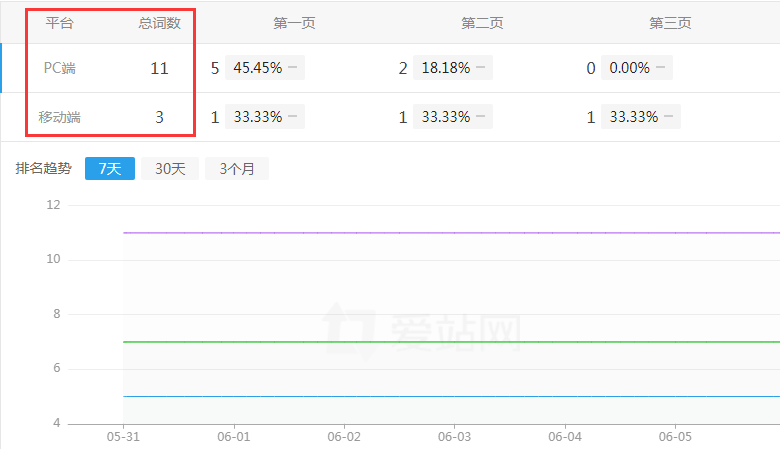This screenshot has width=780, height=449.
Task: Switch ranking trend to 3个月
Action: 237,169
